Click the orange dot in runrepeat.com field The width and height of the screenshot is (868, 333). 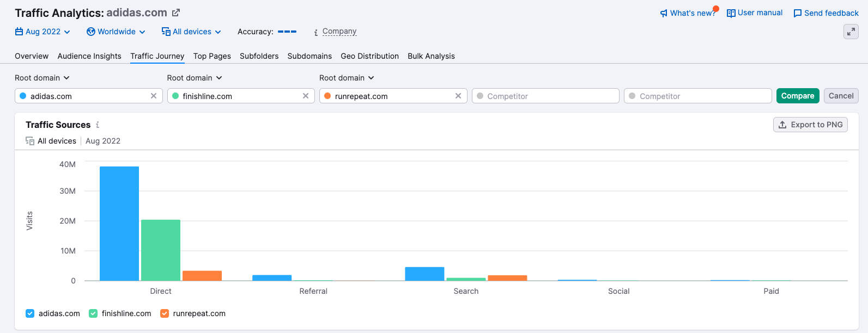coord(327,96)
